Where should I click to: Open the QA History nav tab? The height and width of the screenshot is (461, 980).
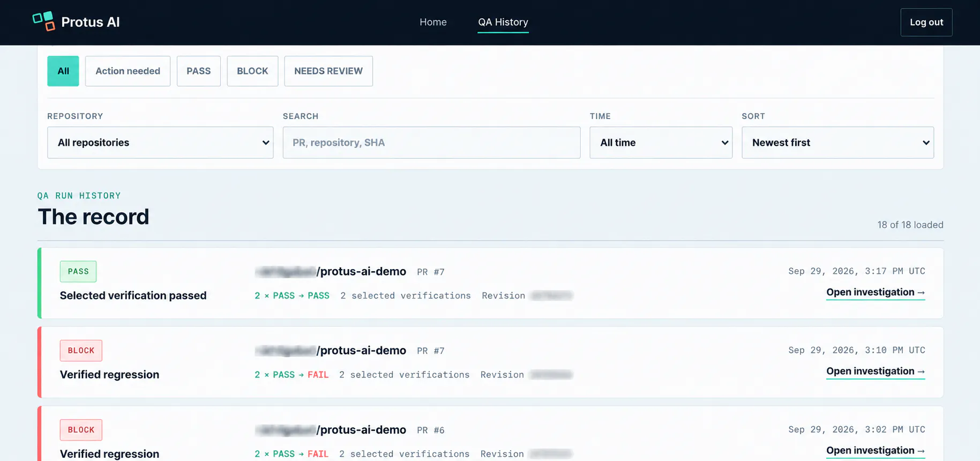click(x=503, y=22)
